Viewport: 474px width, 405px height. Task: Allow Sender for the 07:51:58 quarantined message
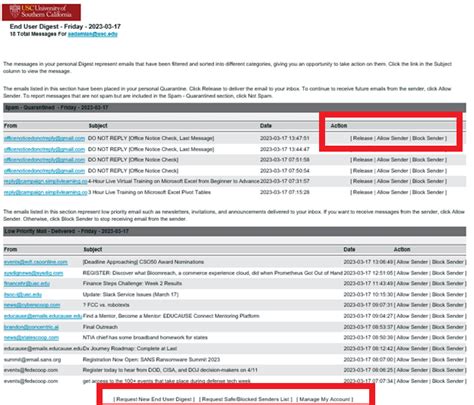[x=392, y=160]
